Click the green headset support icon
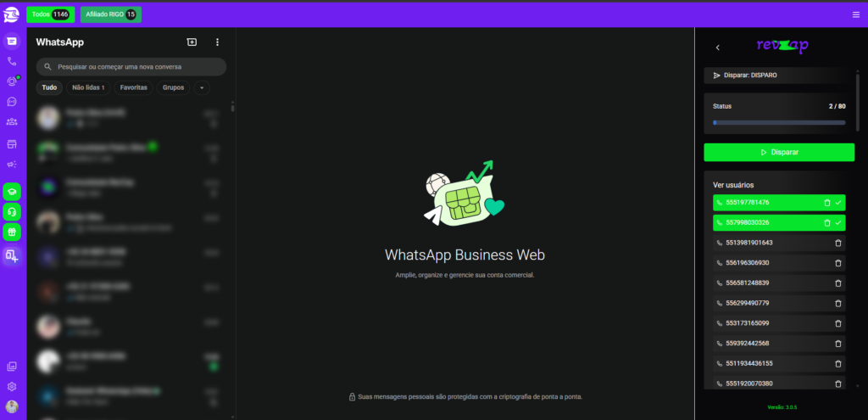This screenshot has height=420, width=868. pos(12,211)
